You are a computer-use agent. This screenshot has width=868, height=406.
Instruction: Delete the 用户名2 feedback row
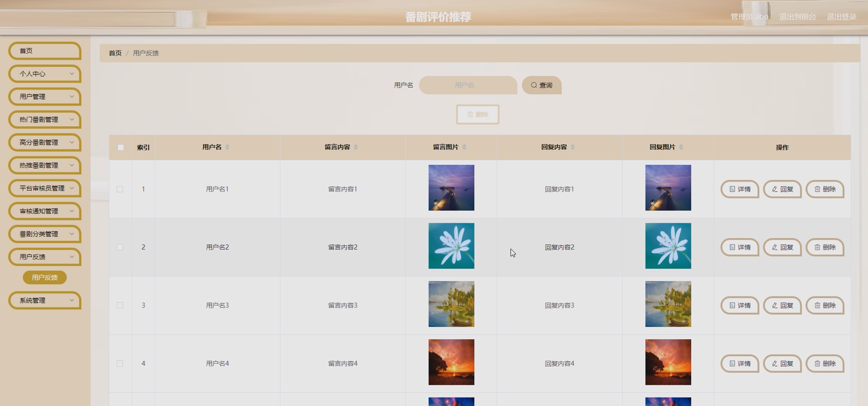pos(825,247)
